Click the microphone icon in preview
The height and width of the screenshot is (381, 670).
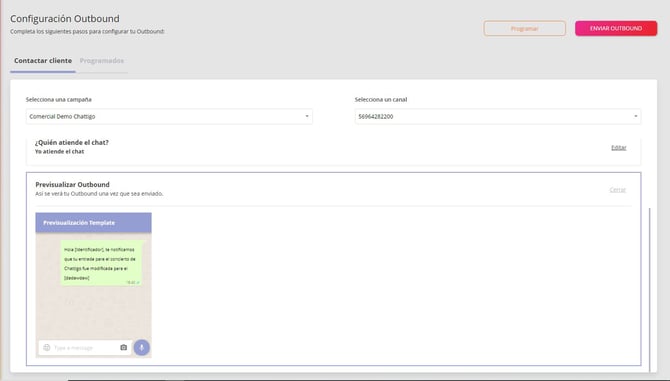point(142,347)
